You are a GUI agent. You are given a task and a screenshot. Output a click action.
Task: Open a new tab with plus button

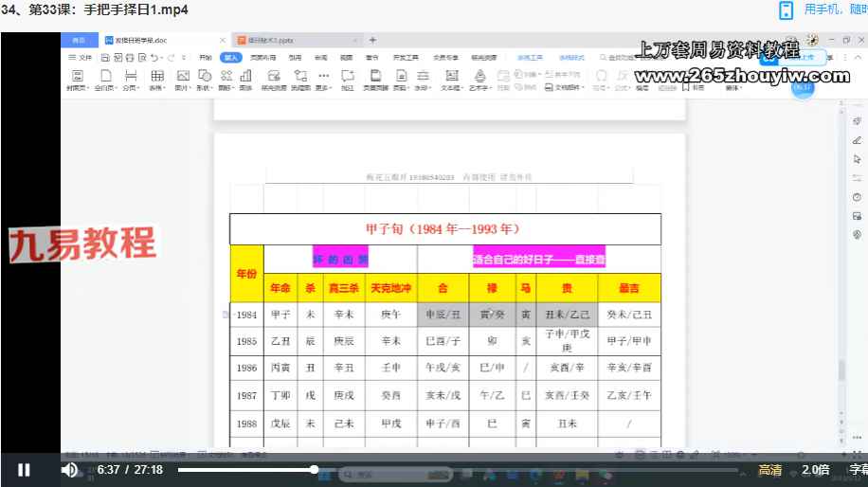point(372,40)
